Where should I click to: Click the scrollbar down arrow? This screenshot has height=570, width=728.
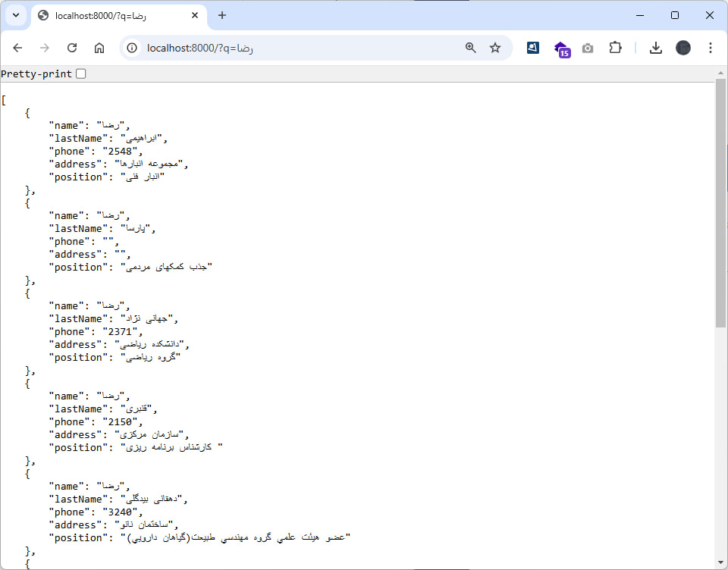[x=720, y=562]
